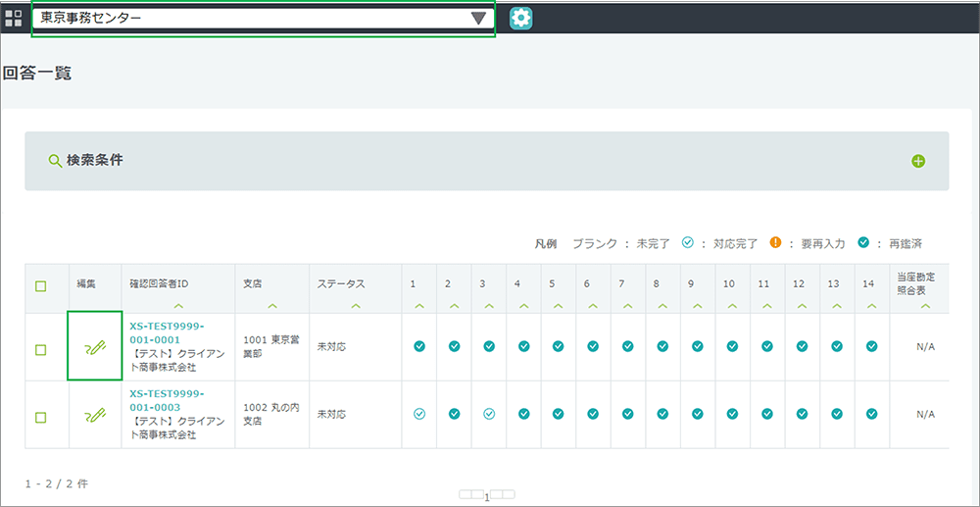
Task: Open the XS-TEST9999-001-0003 link
Action: pos(167,400)
